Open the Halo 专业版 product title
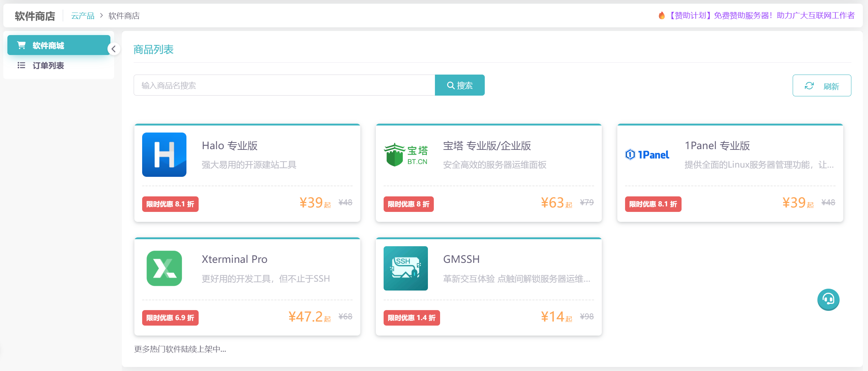 click(230, 146)
